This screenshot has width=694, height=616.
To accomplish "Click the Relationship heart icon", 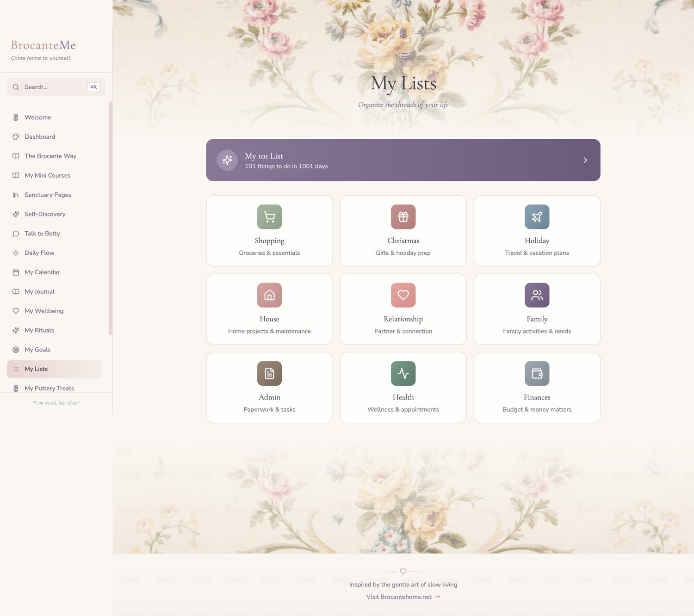I will (x=403, y=295).
